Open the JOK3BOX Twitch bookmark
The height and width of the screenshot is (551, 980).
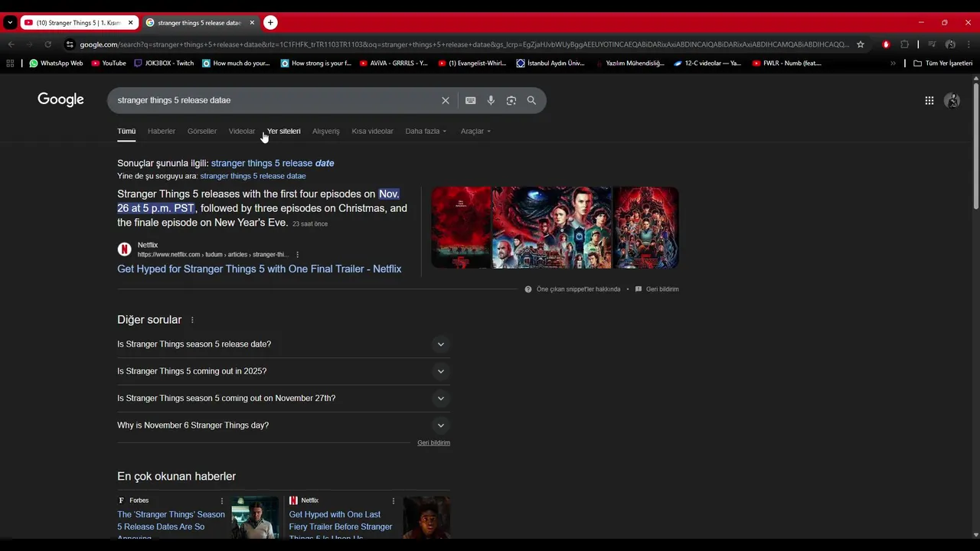(164, 64)
